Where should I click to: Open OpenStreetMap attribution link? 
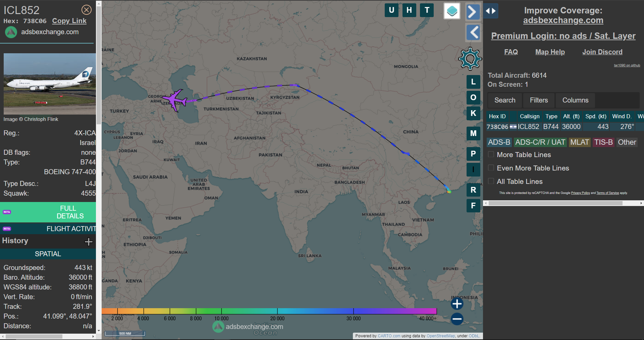pos(441,336)
